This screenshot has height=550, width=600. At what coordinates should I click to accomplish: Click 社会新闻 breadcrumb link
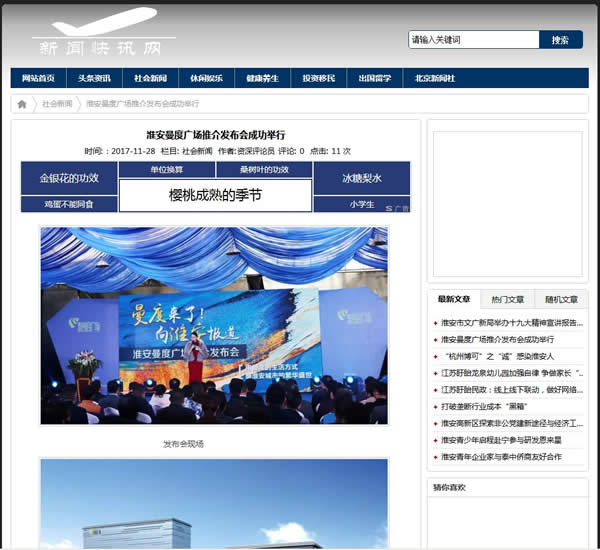click(57, 104)
